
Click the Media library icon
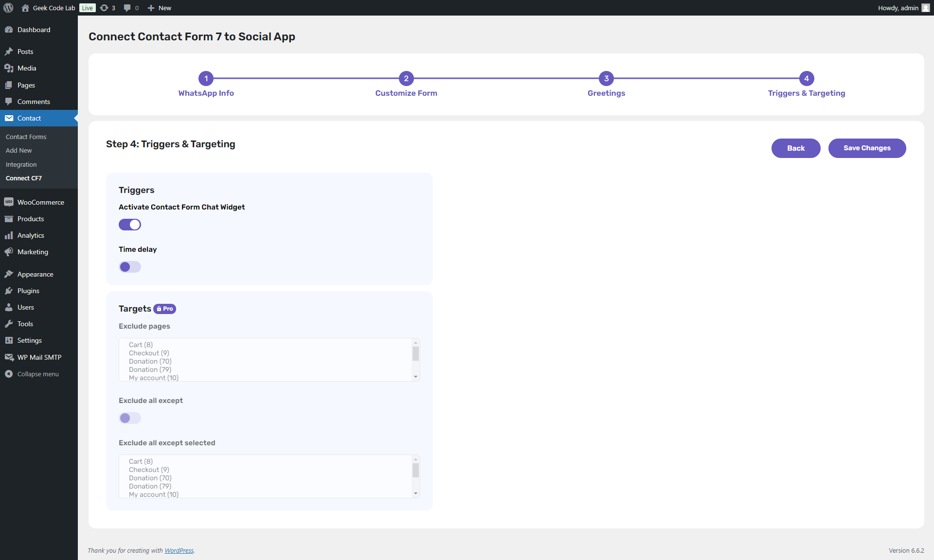click(9, 68)
